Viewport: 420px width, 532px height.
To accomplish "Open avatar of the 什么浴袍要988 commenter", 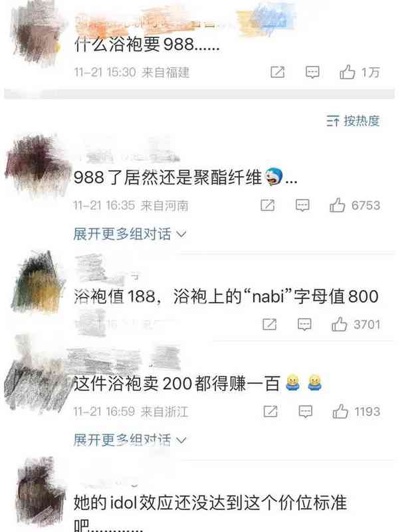I will coord(37,34).
